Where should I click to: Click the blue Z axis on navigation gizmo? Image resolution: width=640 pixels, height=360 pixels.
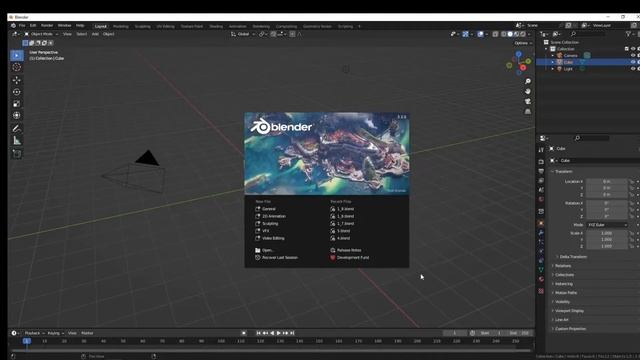click(518, 54)
